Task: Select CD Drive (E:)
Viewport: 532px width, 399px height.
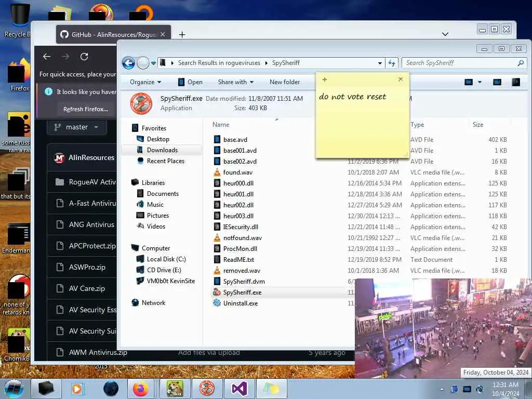Action: click(164, 270)
